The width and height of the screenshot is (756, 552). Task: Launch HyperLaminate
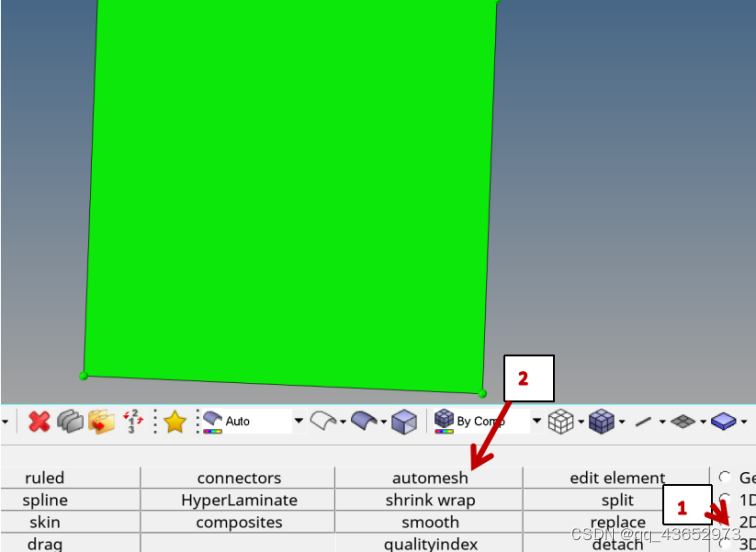point(239,500)
